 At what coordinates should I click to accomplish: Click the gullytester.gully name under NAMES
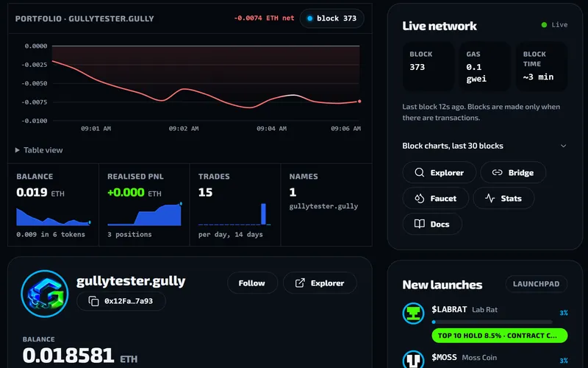[x=323, y=206]
